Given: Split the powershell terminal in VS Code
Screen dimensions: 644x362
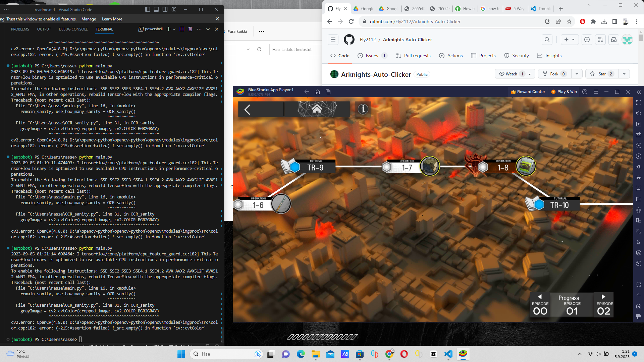Looking at the screenshot, I should [182, 29].
